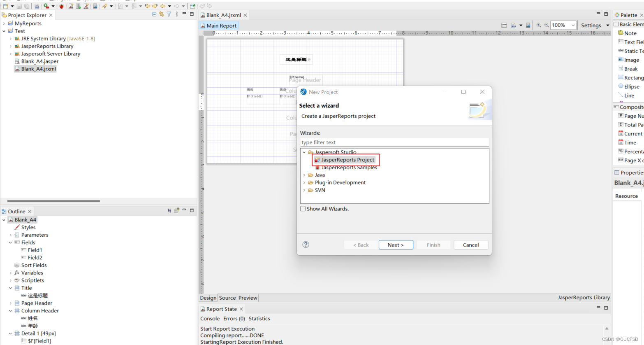Minimize the Project Explorer panel

[184, 14]
